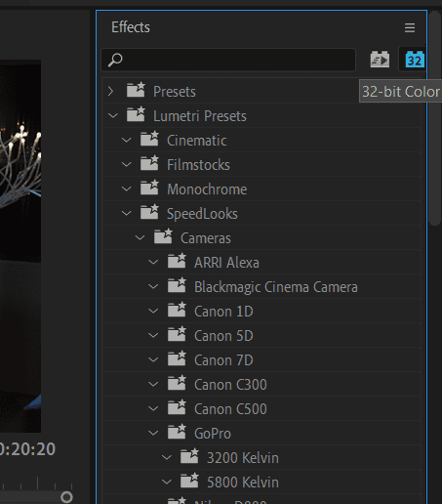This screenshot has width=442, height=504.
Task: Click the Presets folder icon
Action: (x=136, y=90)
